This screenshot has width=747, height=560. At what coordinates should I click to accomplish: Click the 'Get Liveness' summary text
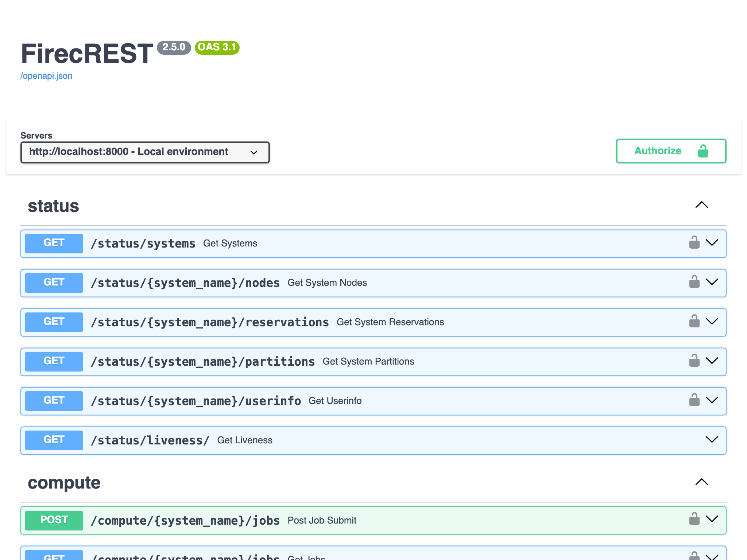coord(245,440)
